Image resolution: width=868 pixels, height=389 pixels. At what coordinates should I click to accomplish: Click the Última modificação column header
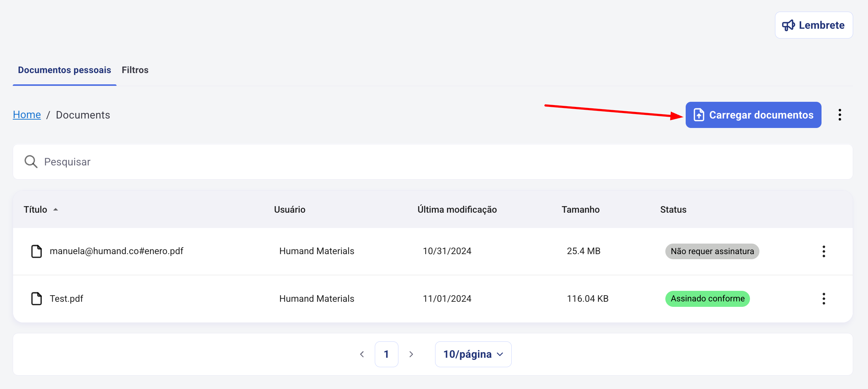coord(457,209)
